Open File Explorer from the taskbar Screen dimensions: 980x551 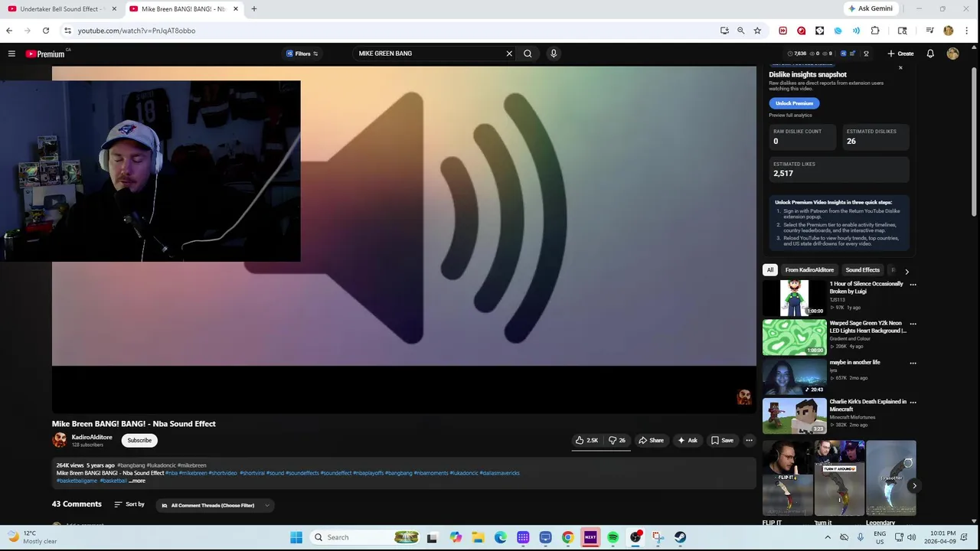(478, 537)
